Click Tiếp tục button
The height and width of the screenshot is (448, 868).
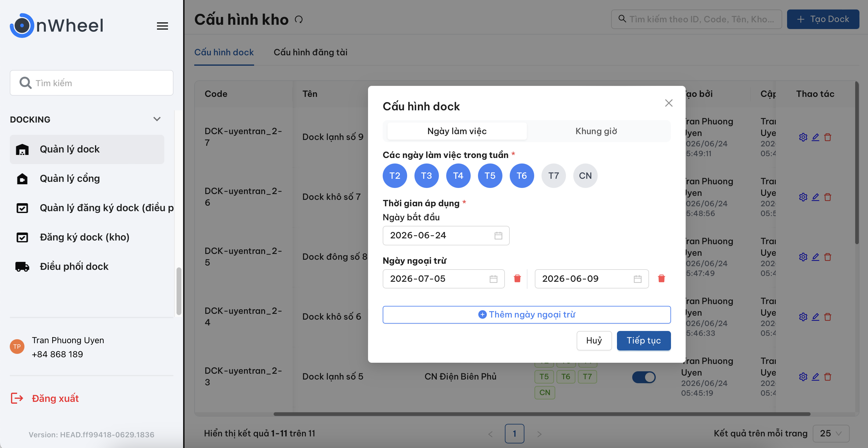644,340
